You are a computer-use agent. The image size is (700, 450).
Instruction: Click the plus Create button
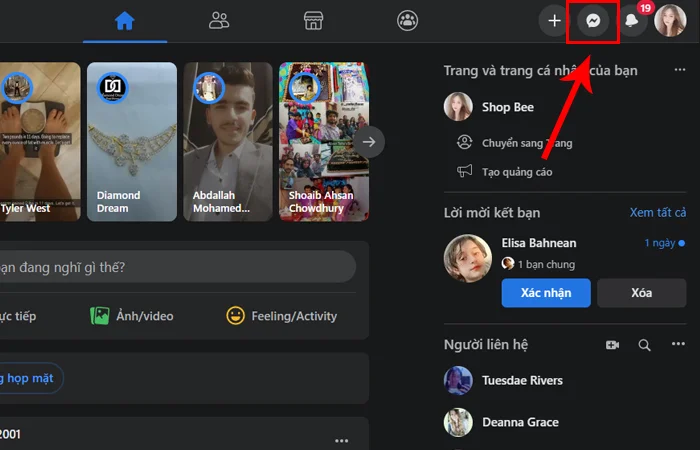554,21
